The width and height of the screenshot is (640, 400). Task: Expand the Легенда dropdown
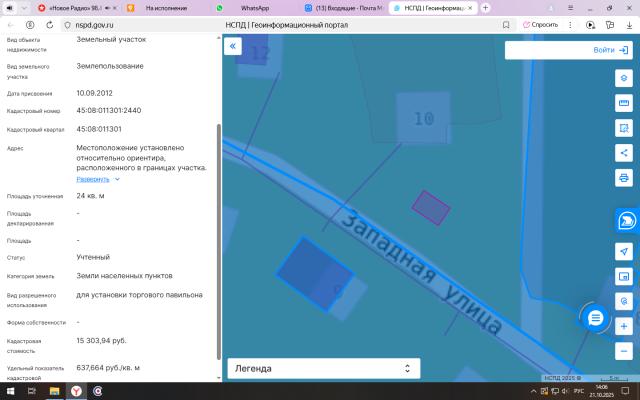[x=320, y=368]
